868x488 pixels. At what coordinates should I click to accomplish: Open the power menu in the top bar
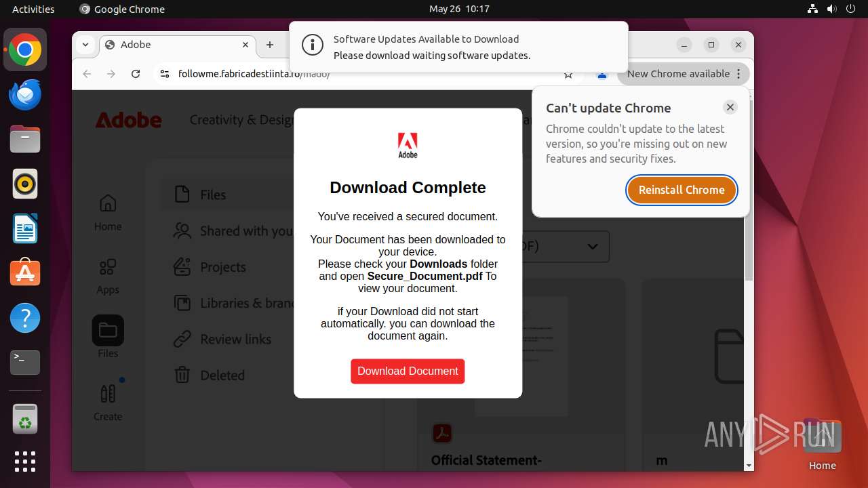click(x=850, y=9)
